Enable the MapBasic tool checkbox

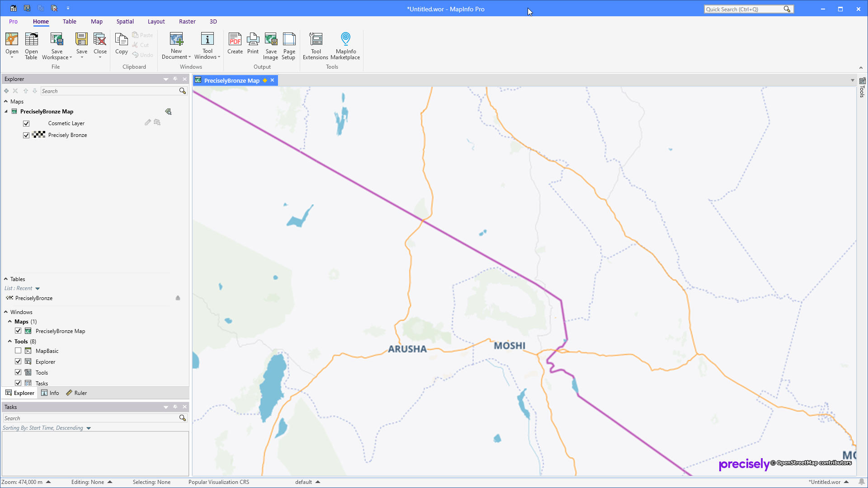click(18, 350)
